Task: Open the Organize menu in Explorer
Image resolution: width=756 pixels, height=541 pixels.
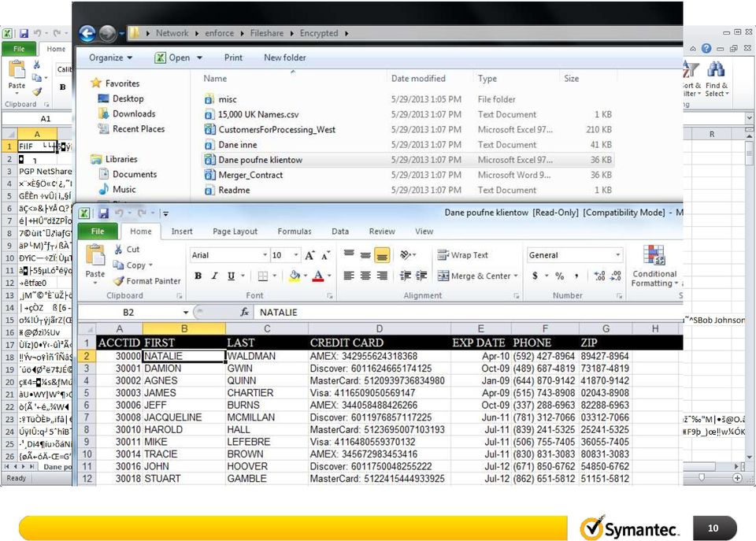Action: click(x=110, y=57)
